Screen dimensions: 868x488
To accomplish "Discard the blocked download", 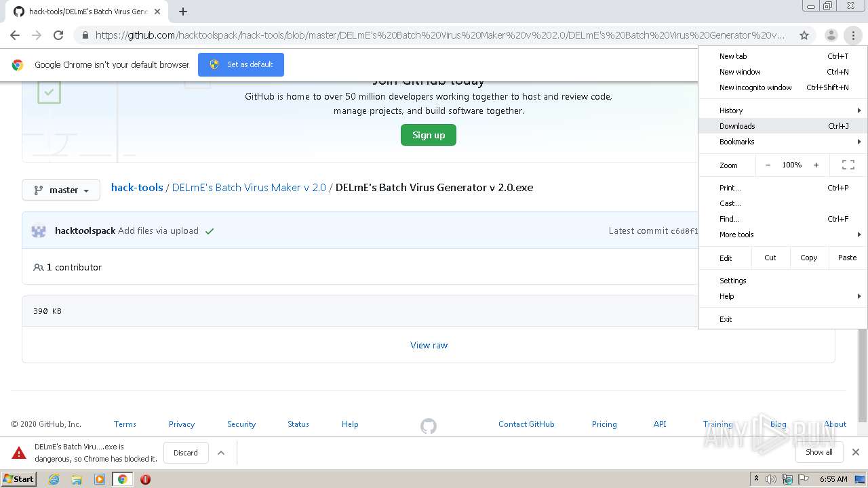I will [x=185, y=453].
